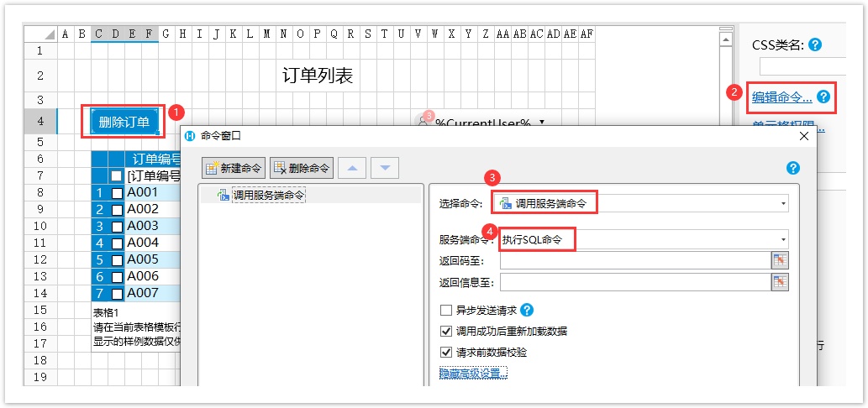Check the box for order A006
This screenshot has width=868, height=408.
point(117,277)
